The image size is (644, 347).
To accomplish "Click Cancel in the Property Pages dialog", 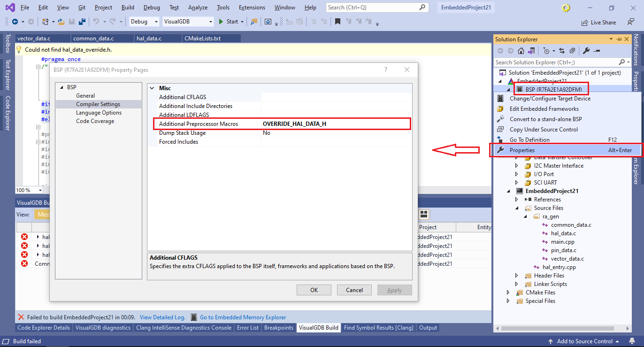I will (354, 290).
